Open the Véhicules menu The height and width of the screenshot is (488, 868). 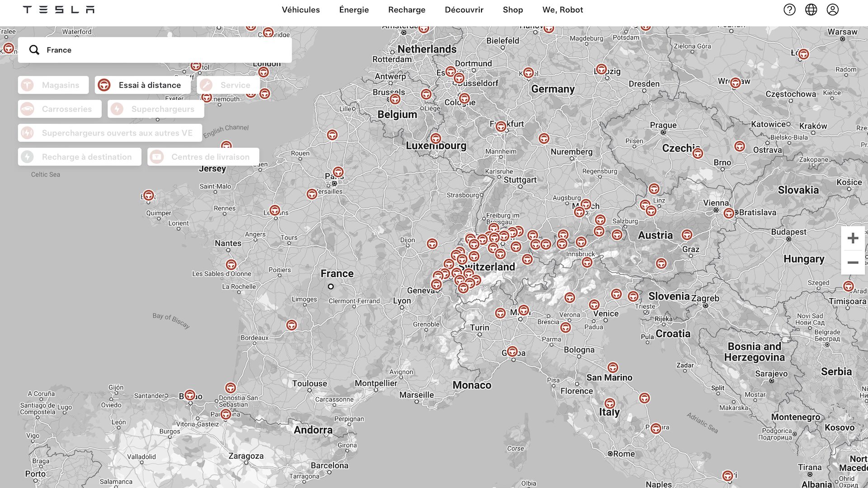click(301, 9)
